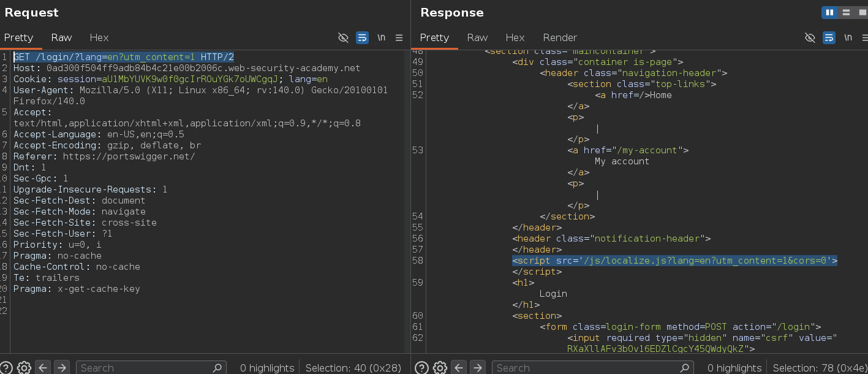This screenshot has height=374, width=868.
Task: Select side-by-side layout view icon
Action: click(829, 12)
